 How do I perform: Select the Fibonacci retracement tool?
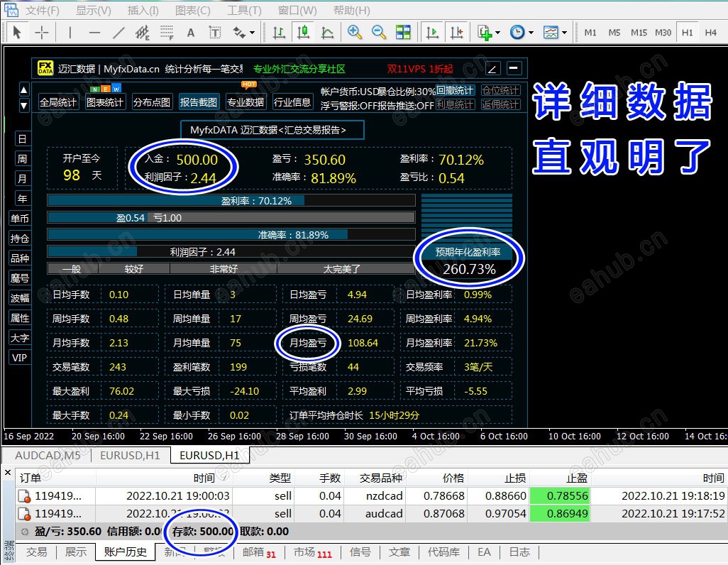coord(166,33)
